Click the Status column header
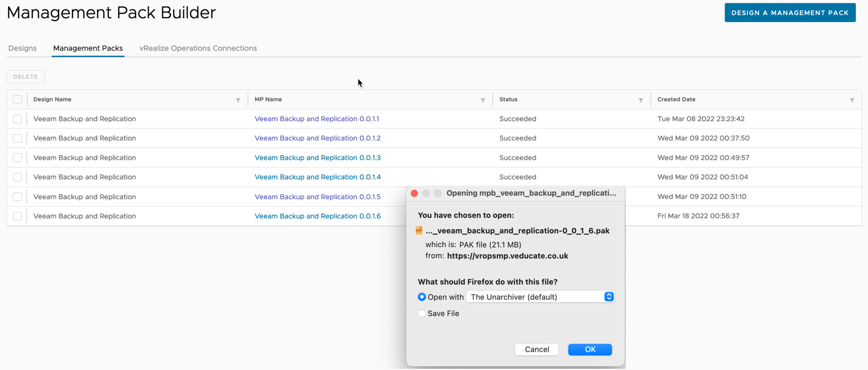Viewport: 868px width, 370px height. coord(508,100)
